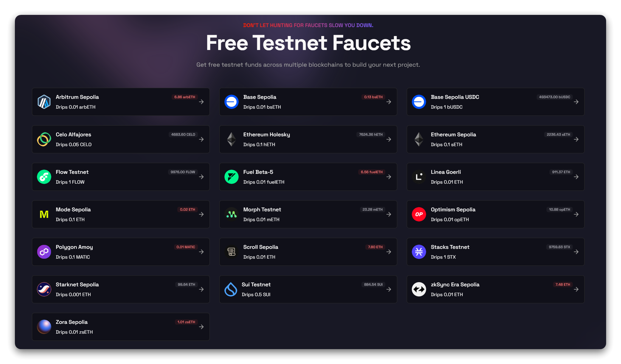Click the zkSync Era Sepolia arrows icon
This screenshot has width=621, height=364.
click(x=419, y=289)
